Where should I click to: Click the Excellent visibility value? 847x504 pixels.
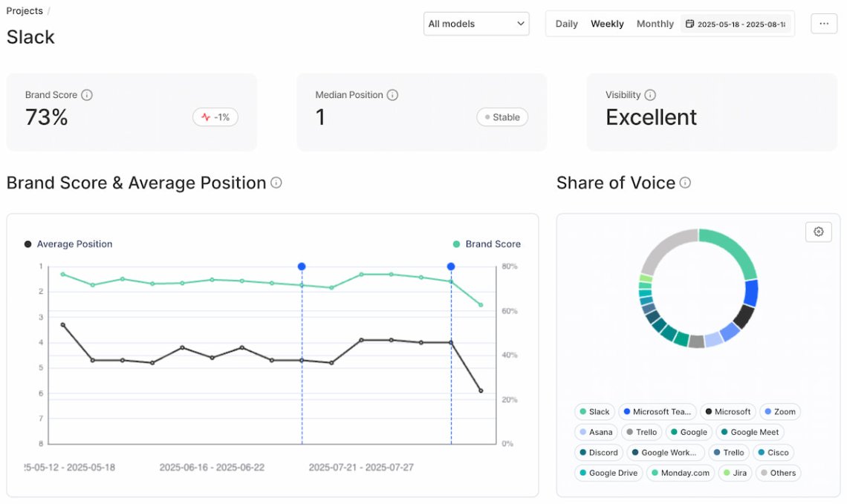point(651,117)
